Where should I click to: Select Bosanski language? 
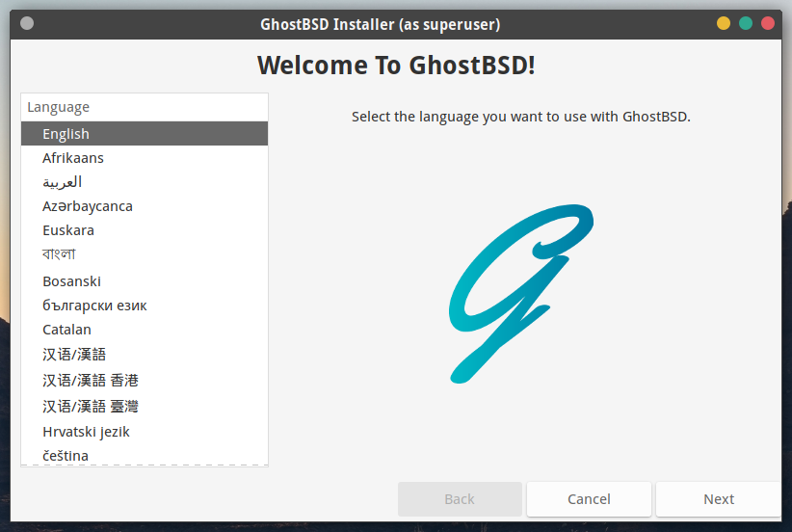145,281
